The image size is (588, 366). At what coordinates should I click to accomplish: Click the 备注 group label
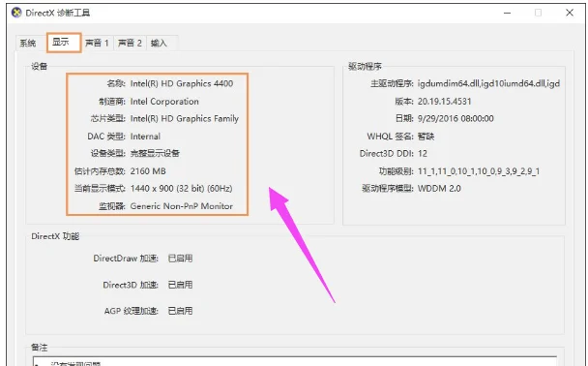pos(40,348)
